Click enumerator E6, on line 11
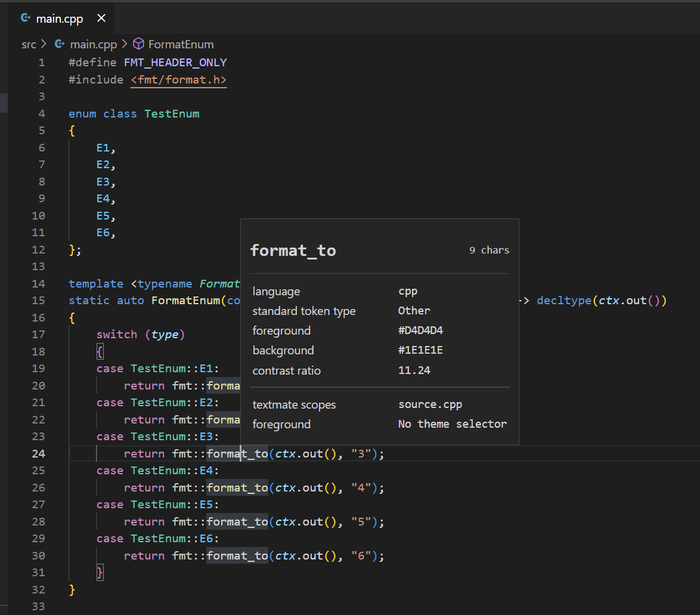 tap(103, 233)
